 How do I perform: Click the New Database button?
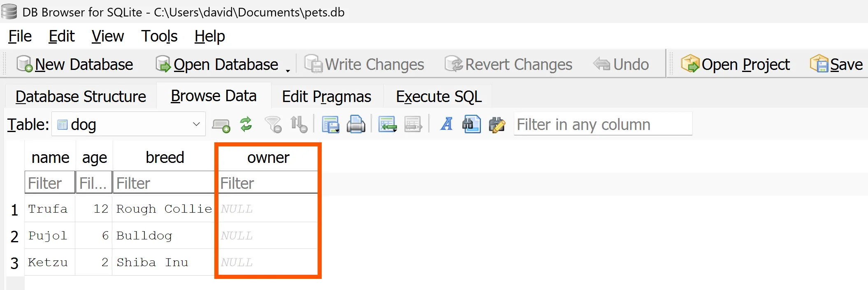(x=75, y=65)
